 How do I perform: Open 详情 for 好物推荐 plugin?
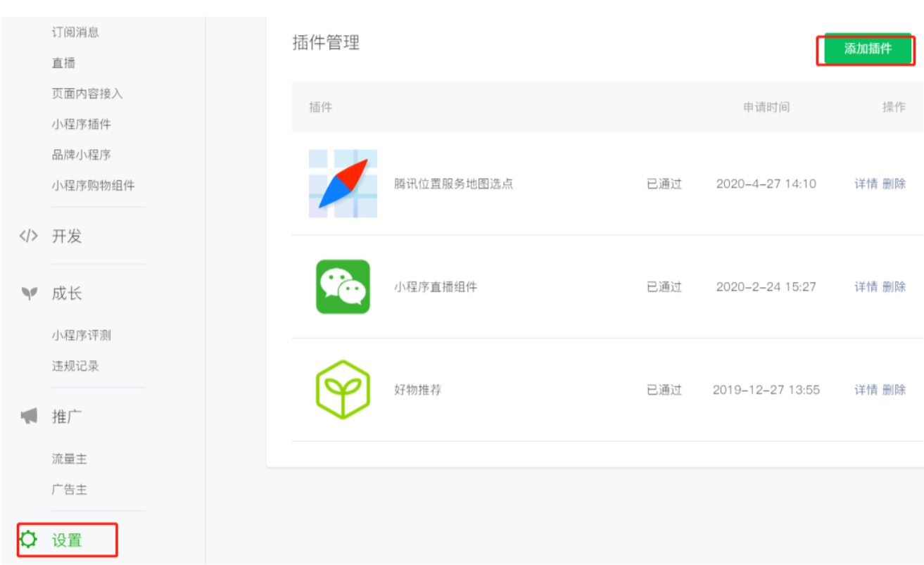pos(866,390)
